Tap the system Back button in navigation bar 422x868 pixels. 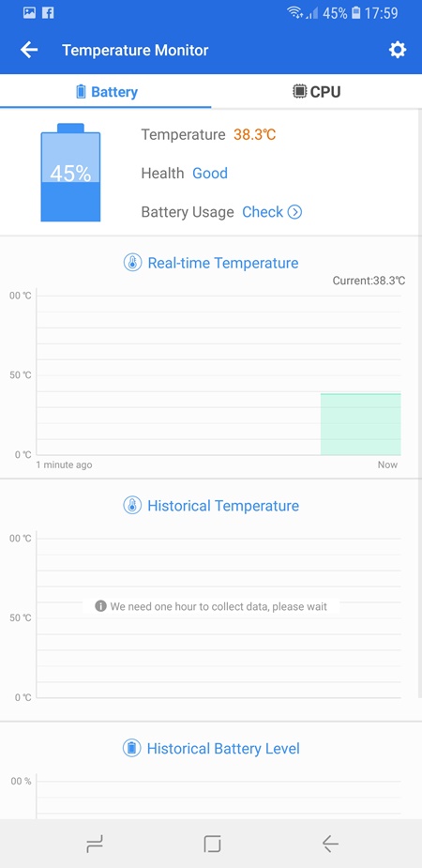click(x=330, y=844)
